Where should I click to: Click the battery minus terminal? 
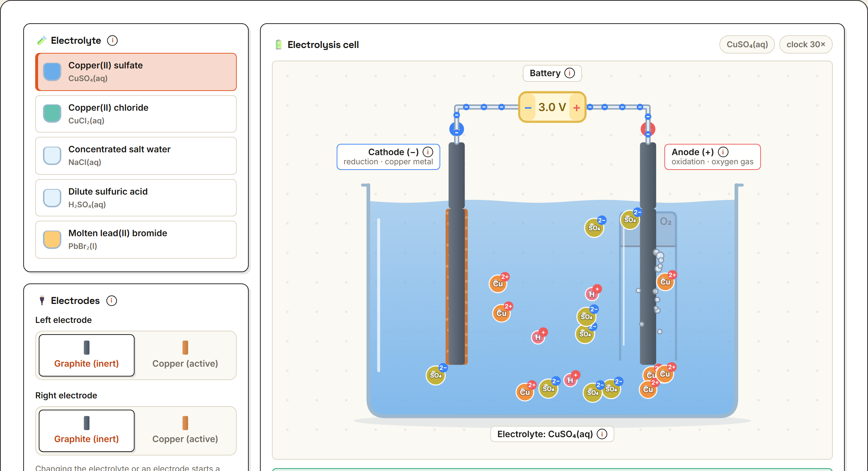[x=528, y=108]
